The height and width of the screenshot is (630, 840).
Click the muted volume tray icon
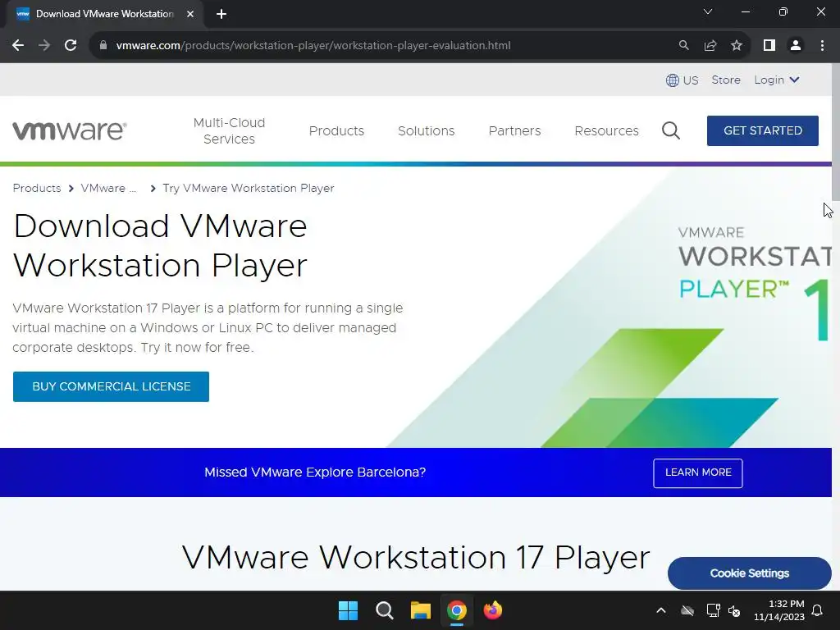[734, 610]
